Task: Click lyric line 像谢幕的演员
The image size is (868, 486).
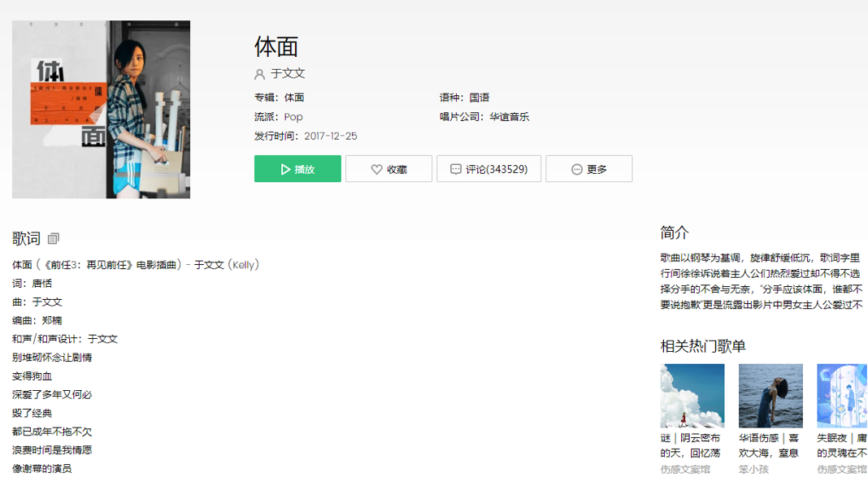Action: click(42, 469)
